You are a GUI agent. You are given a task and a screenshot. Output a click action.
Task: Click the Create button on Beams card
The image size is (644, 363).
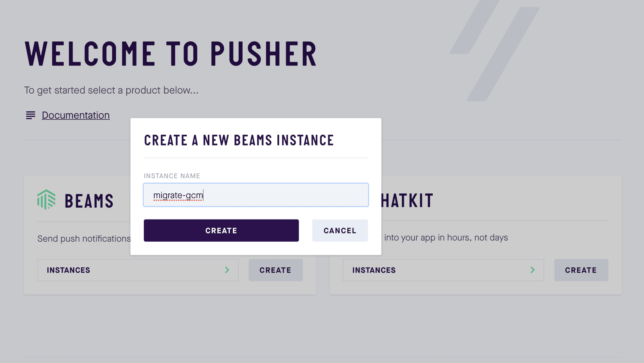click(275, 270)
